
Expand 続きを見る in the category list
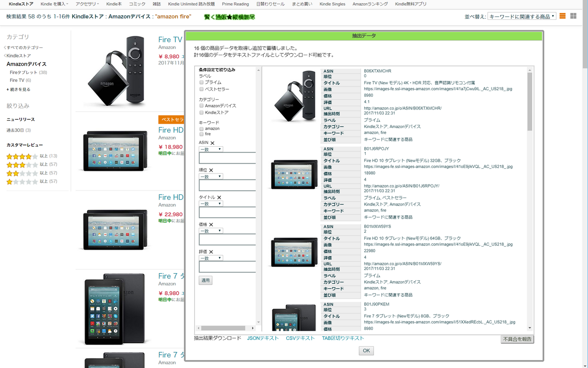coord(18,89)
